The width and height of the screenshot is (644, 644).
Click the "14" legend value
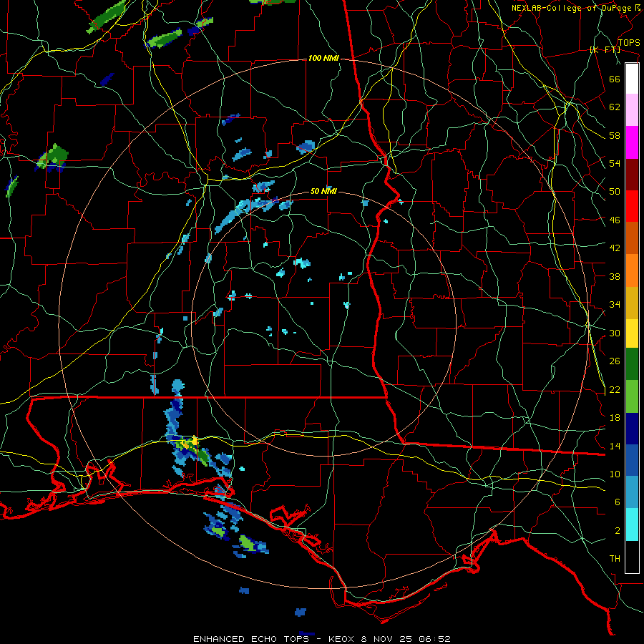point(615,446)
